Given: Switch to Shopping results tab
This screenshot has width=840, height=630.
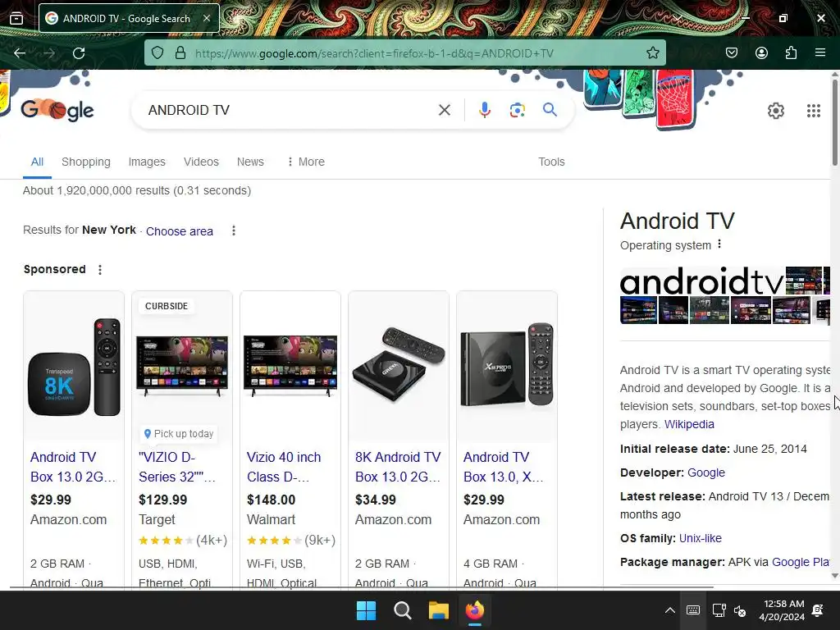Looking at the screenshot, I should 85,162.
